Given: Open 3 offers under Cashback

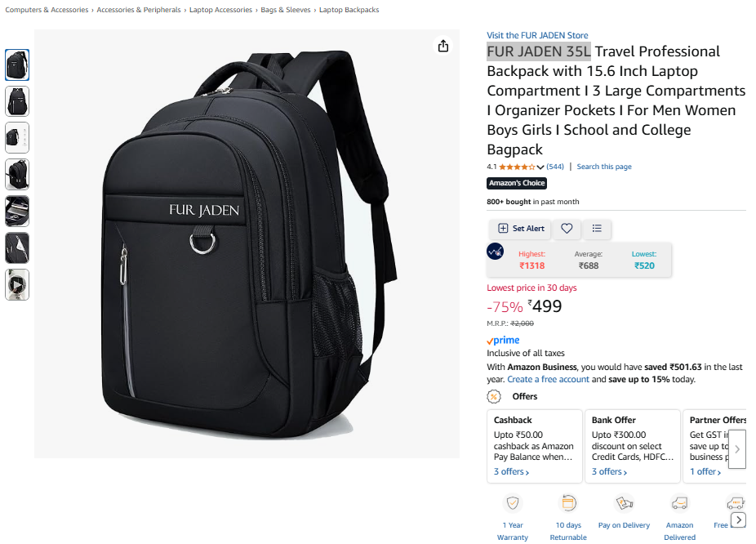Looking at the screenshot, I should [511, 471].
